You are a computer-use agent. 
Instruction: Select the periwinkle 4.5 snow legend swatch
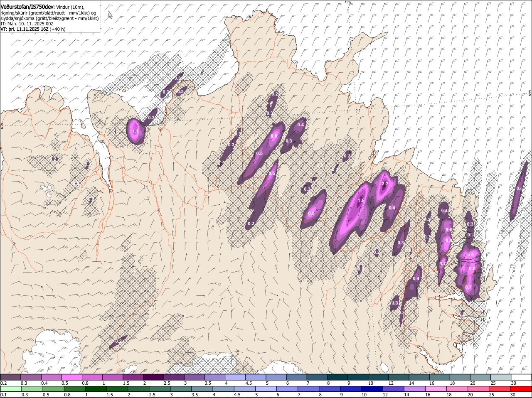coord(256,377)
